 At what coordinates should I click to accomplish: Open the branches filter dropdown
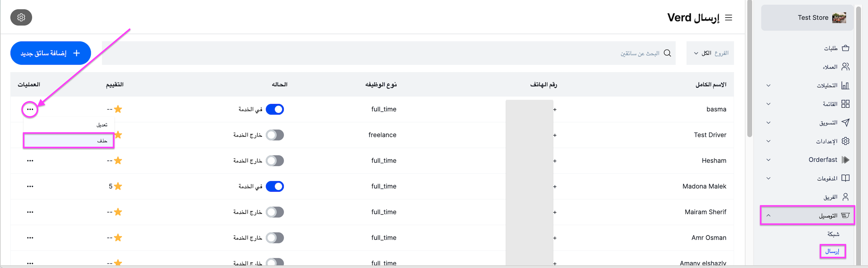point(710,53)
